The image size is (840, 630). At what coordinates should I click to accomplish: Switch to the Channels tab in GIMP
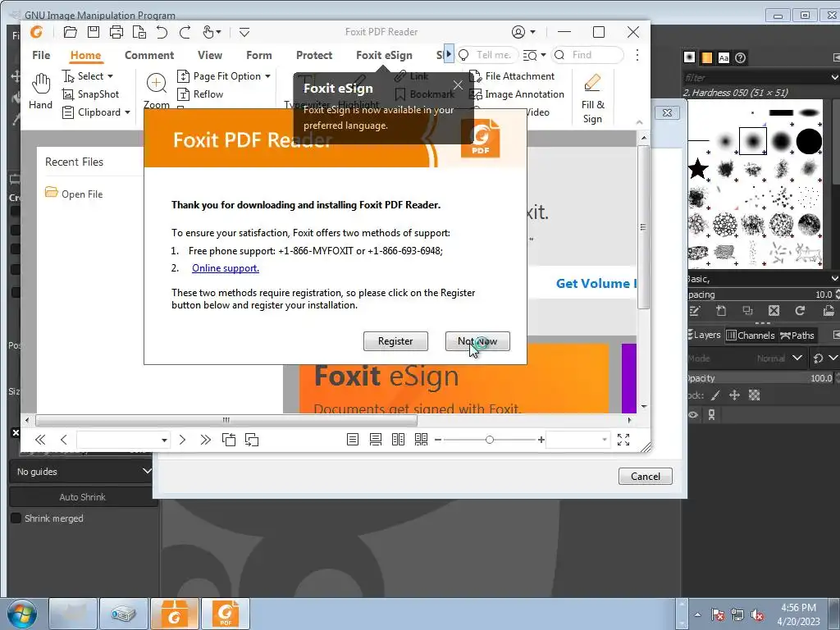(x=751, y=336)
